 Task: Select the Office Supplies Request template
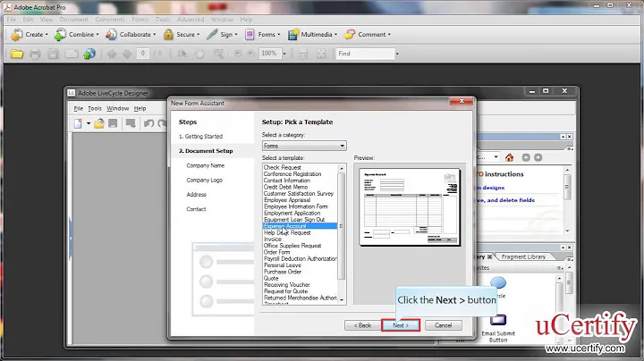[292, 246]
